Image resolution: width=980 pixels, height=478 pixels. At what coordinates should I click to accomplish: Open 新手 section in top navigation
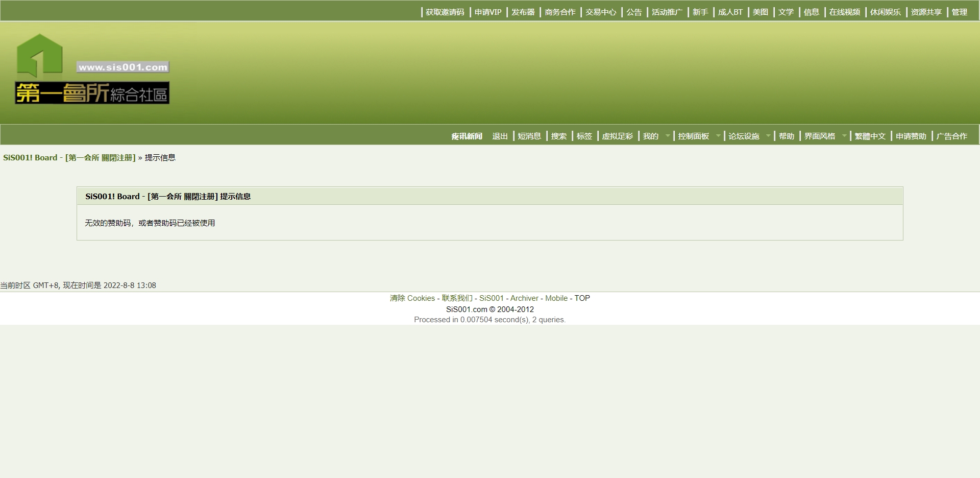tap(700, 12)
